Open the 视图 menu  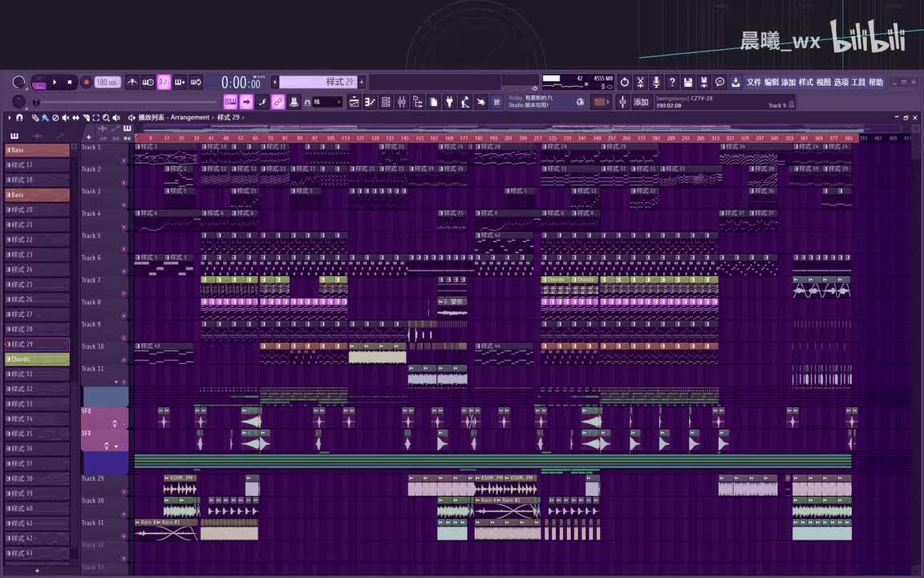(823, 82)
